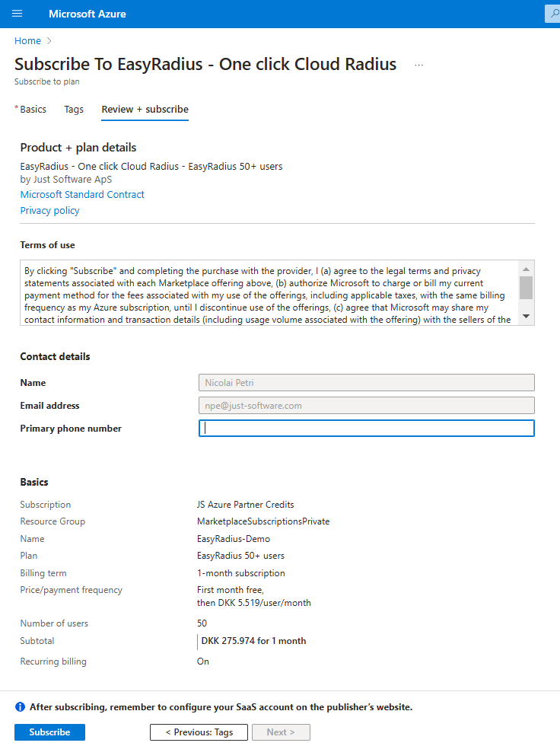Click the 'DKK 275.974 for 1 month' subtotal

(253, 641)
